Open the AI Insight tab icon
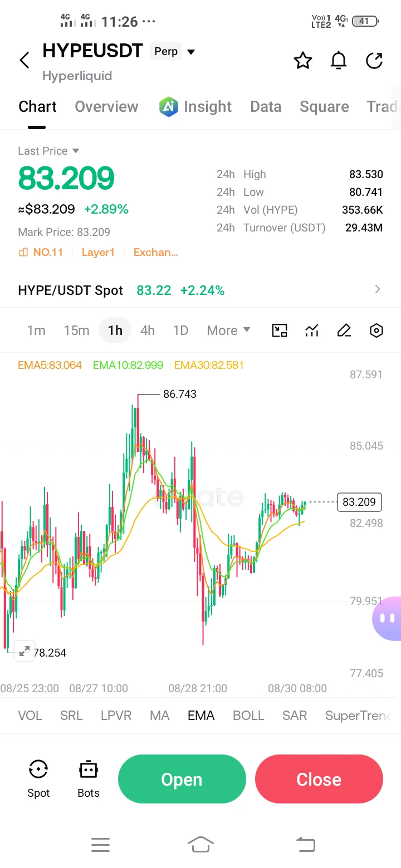The width and height of the screenshot is (401, 868). 168,106
